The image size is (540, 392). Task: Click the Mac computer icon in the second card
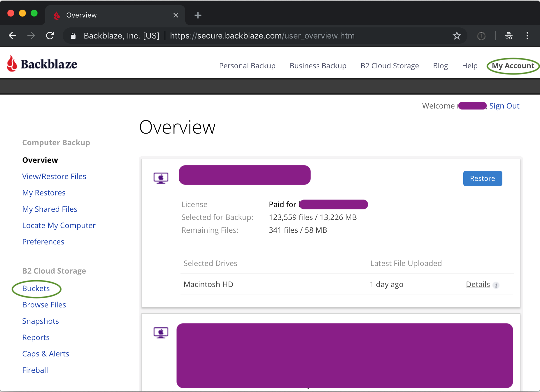click(161, 332)
